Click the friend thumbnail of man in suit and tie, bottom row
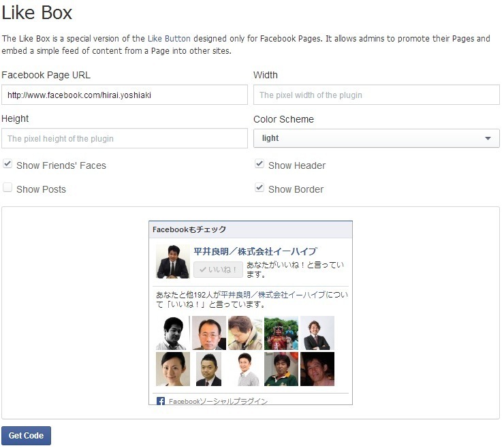Screen dimensions: 504x448 [x=209, y=369]
